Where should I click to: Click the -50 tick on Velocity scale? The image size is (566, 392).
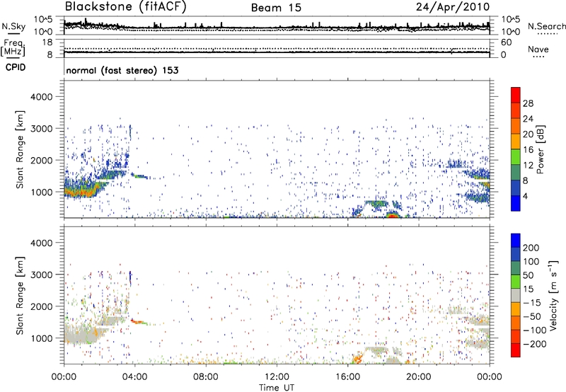coord(531,316)
